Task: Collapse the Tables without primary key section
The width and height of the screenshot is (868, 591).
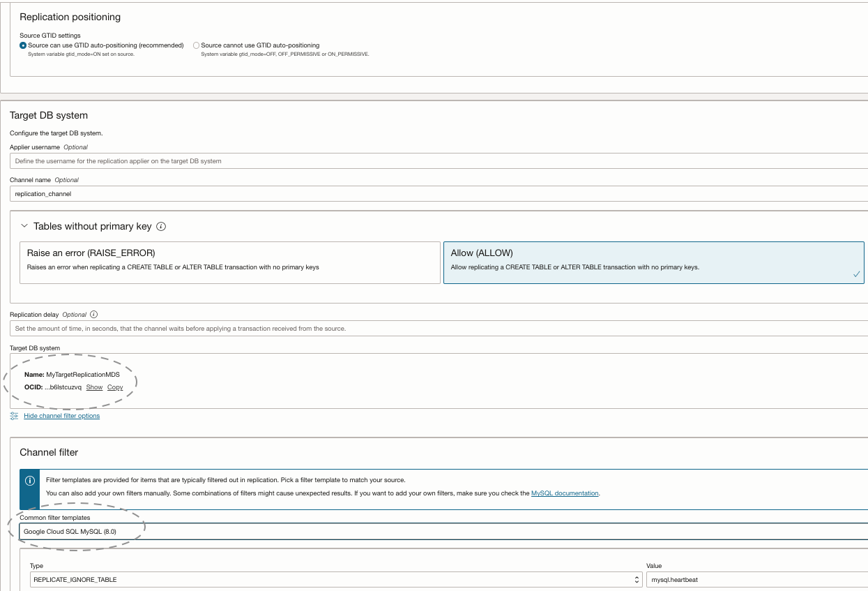Action: [24, 226]
